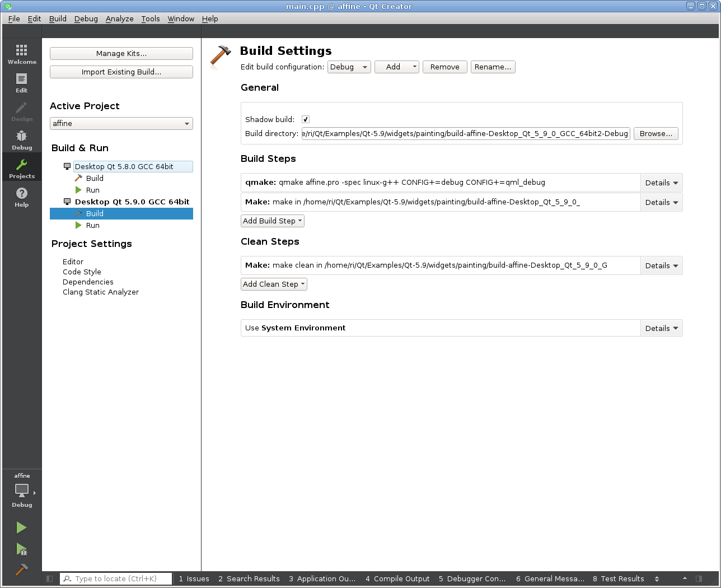Select the Desktop Qt 5.8.0 GCC 64bit kit
This screenshot has width=721, height=588.
point(133,166)
